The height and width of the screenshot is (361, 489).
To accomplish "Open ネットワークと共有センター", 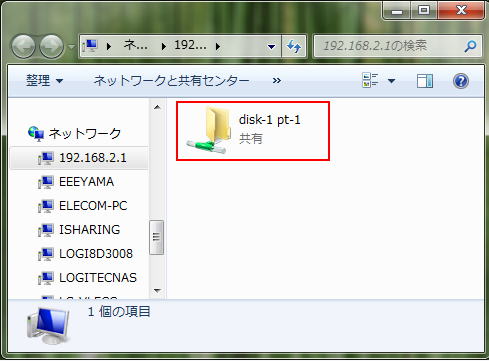I will pyautogui.click(x=171, y=80).
